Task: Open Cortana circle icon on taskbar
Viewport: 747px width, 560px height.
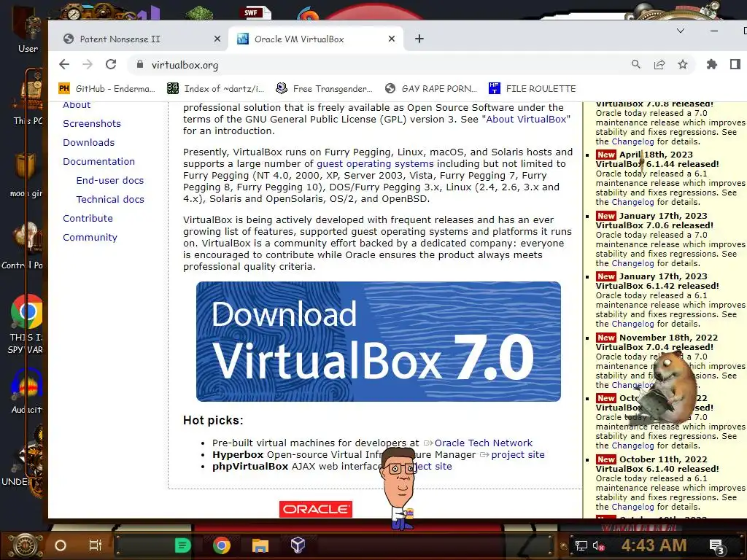Action: point(61,545)
